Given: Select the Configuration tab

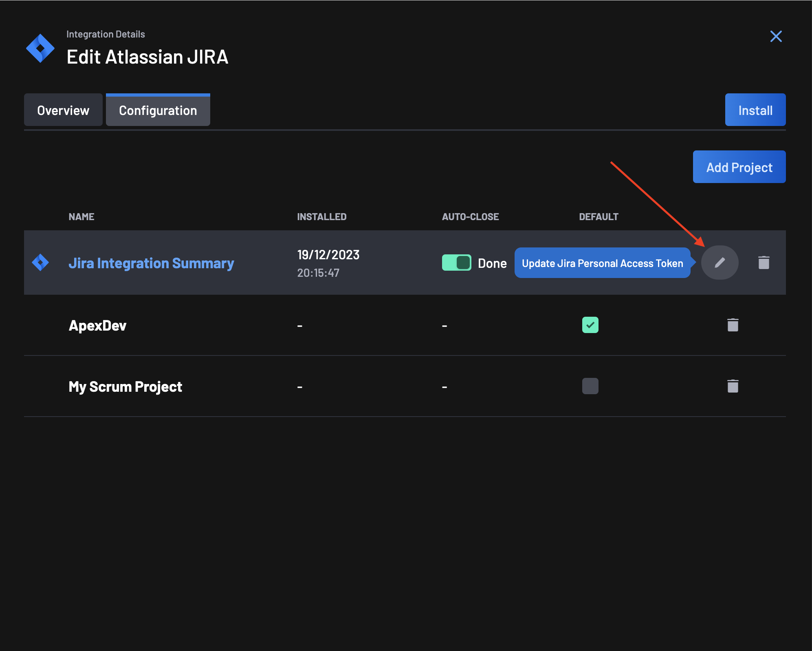Looking at the screenshot, I should point(158,110).
